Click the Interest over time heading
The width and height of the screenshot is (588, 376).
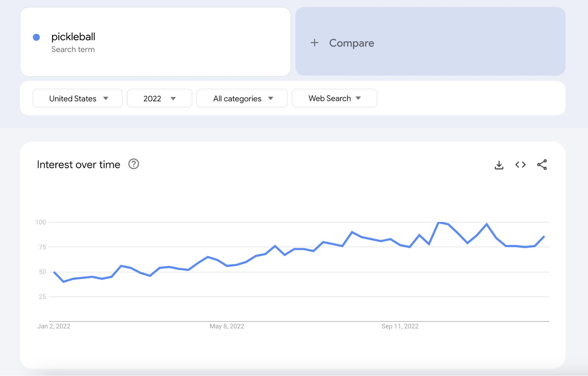[x=78, y=164]
